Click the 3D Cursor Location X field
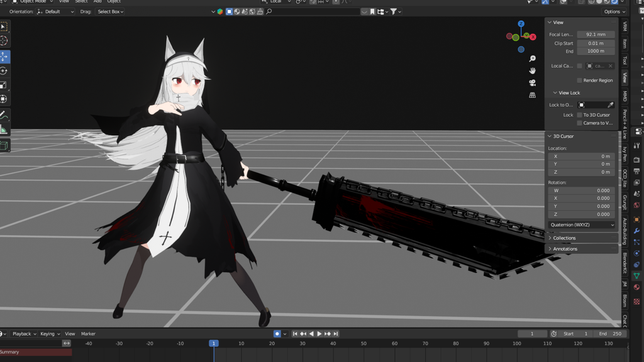Viewport: 644px width, 362px height. (582, 156)
